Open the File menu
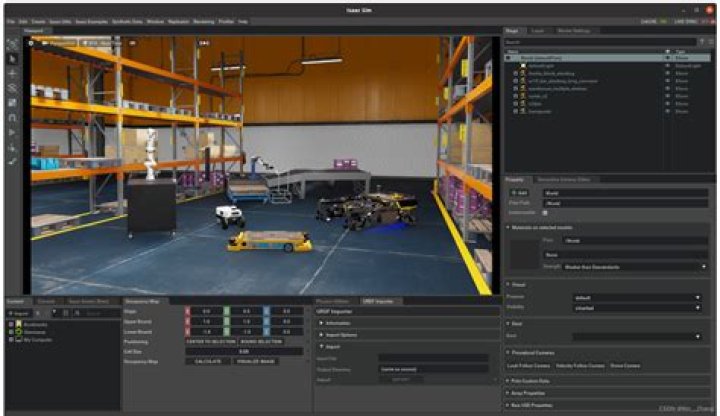The height and width of the screenshot is (416, 720). [x=11, y=22]
